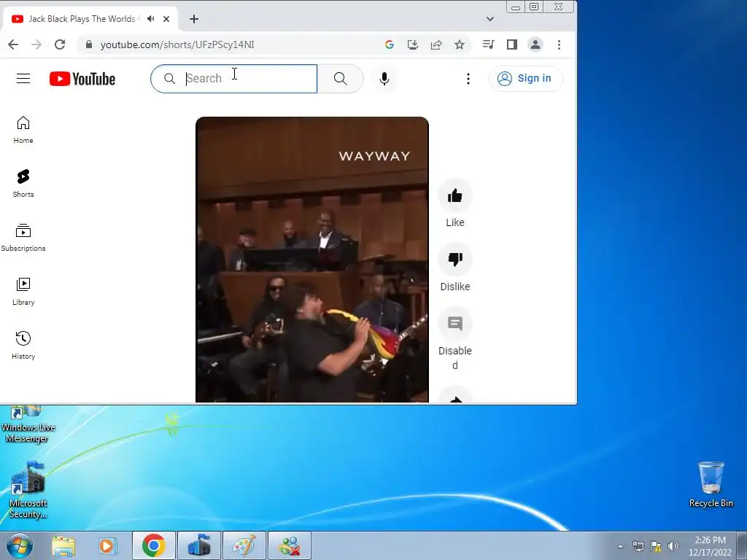The image size is (747, 560).
Task: Close the Jack Black tab
Action: point(166,19)
